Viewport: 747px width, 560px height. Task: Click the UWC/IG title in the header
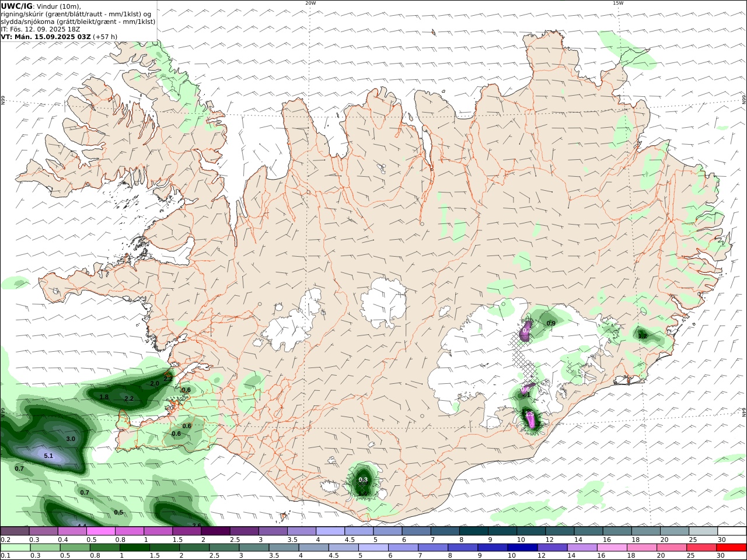pyautogui.click(x=17, y=6)
